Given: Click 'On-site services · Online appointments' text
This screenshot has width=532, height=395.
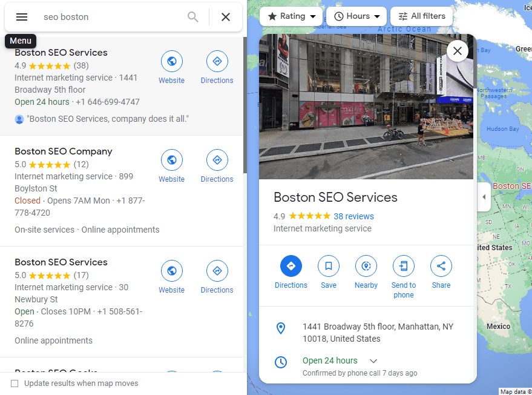Looking at the screenshot, I should tap(87, 230).
